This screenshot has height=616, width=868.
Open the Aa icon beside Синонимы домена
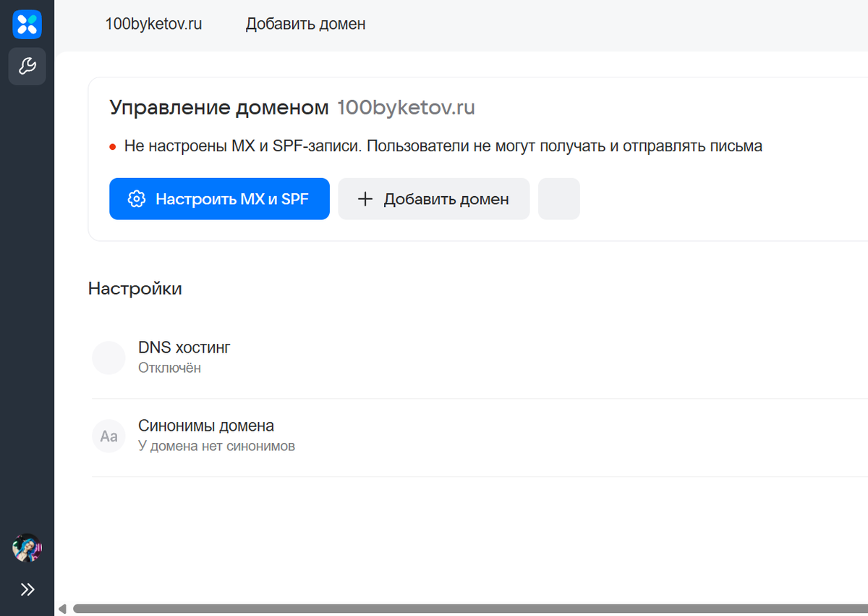pyautogui.click(x=109, y=436)
